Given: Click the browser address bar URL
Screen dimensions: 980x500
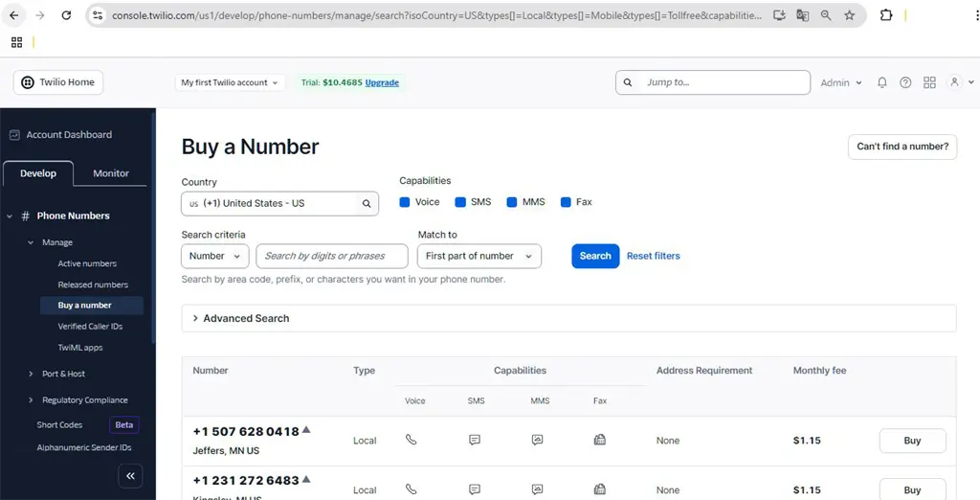Looking at the screenshot, I should point(436,15).
